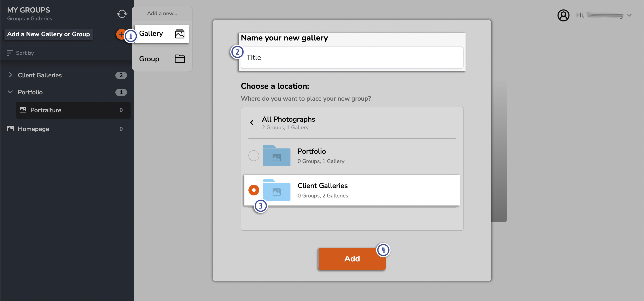The image size is (644, 301).
Task: Click the Homepage gallery image icon
Action: (11, 129)
